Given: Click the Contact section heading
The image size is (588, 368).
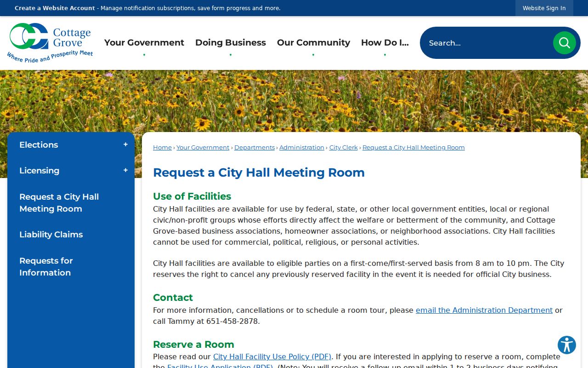Looking at the screenshot, I should tap(173, 298).
